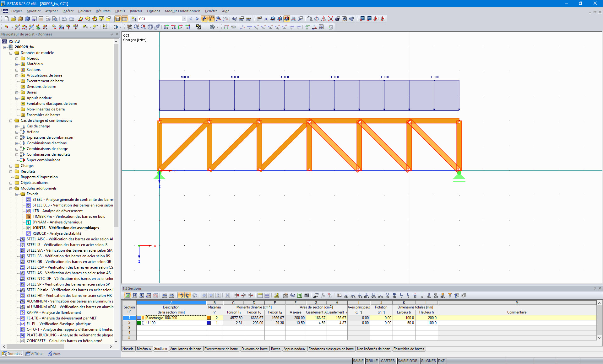Viewport: 603px width, 364px height.
Task: Toggle the GLIGNES guidelines status button
Action: coord(428,361)
